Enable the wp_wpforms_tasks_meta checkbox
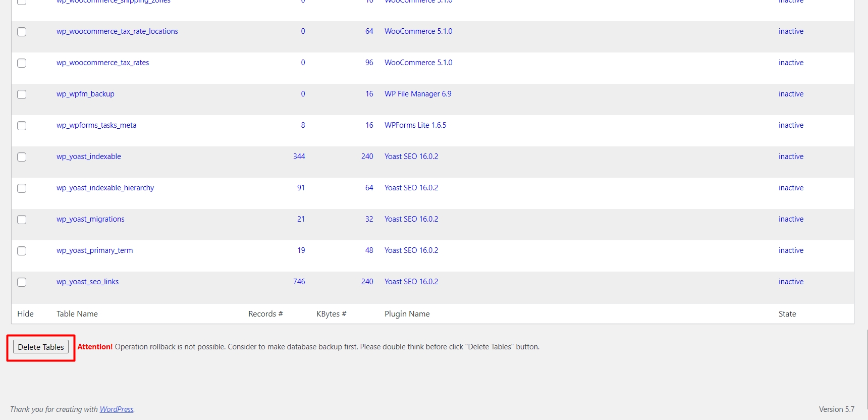The height and width of the screenshot is (420, 868). pyautogui.click(x=22, y=126)
